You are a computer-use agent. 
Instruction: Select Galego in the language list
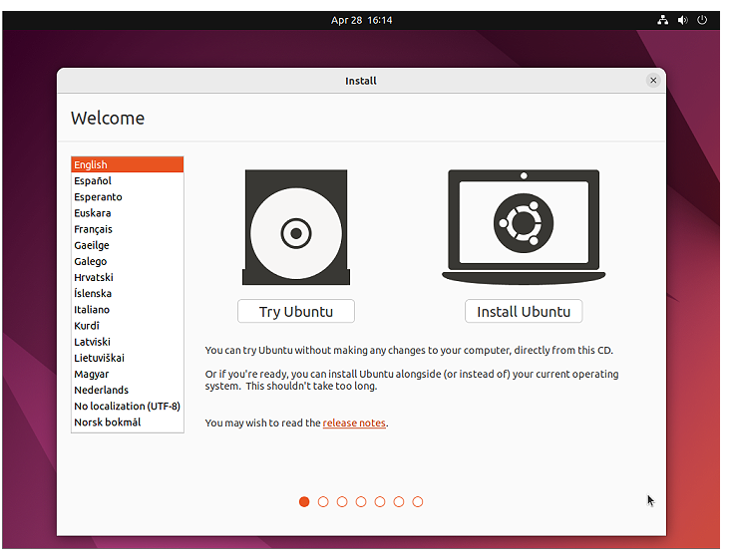tap(128, 261)
